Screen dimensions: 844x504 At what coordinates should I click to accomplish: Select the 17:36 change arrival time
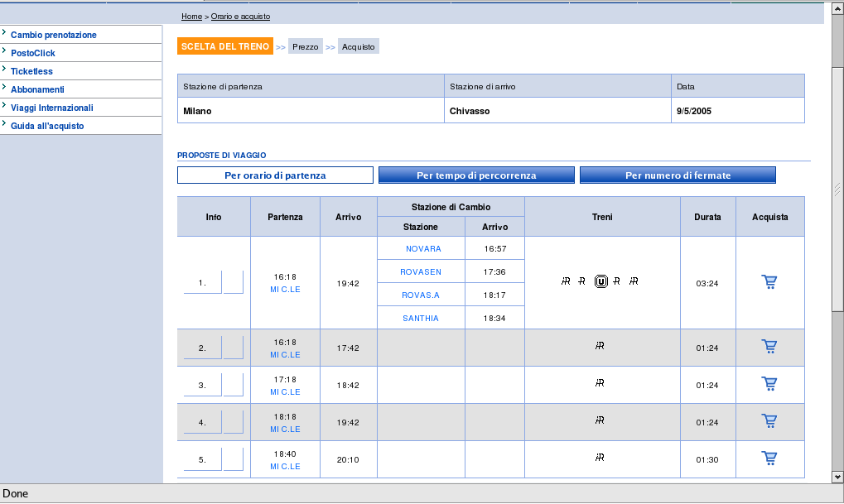494,272
